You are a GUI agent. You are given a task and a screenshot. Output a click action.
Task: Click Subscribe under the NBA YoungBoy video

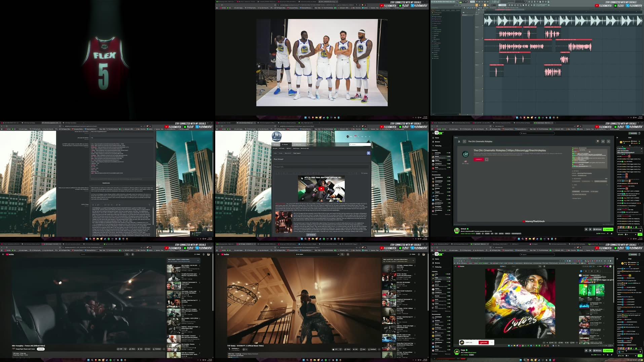(x=40, y=349)
